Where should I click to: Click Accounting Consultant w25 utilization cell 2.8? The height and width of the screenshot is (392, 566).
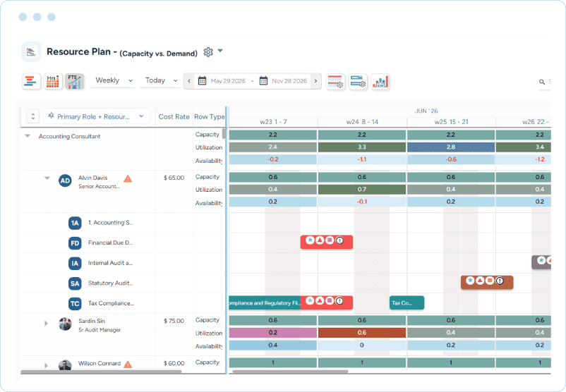click(x=451, y=147)
